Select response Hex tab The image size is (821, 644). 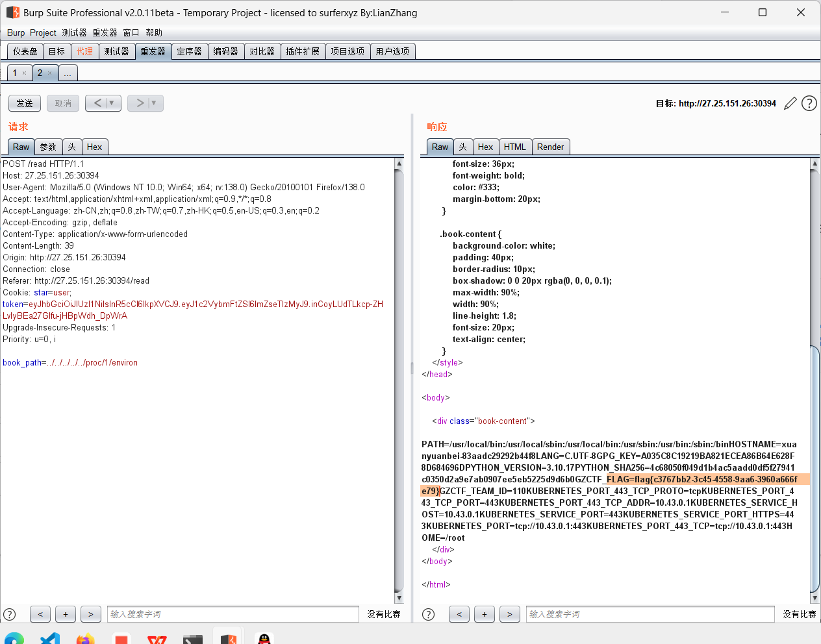486,147
